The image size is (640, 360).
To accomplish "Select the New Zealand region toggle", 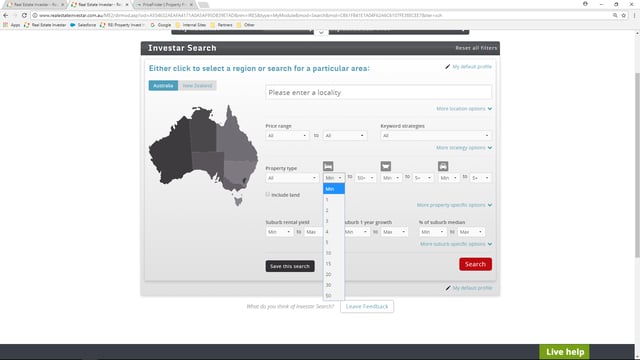I will point(197,86).
